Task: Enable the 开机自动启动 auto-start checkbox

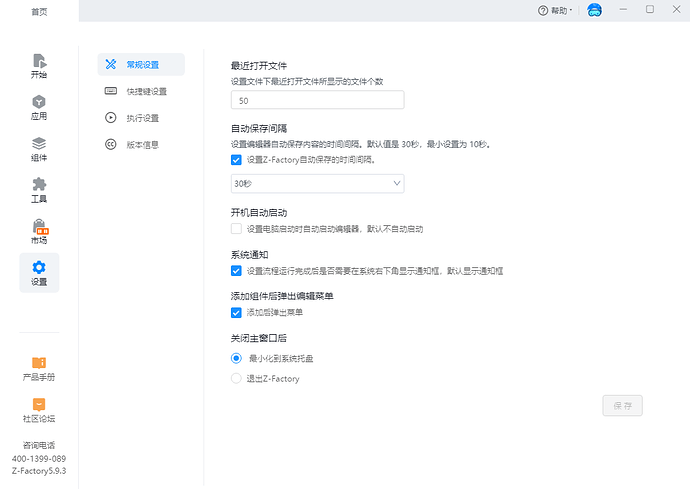Action: [236, 229]
